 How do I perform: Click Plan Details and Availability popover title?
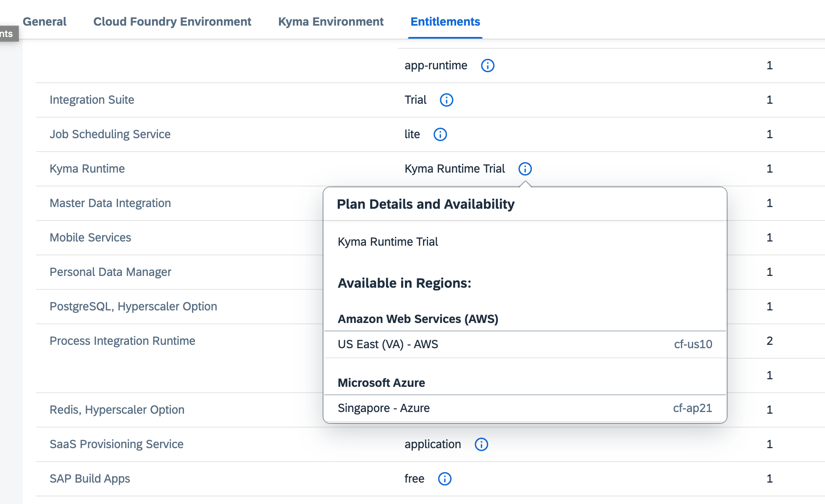[426, 204]
